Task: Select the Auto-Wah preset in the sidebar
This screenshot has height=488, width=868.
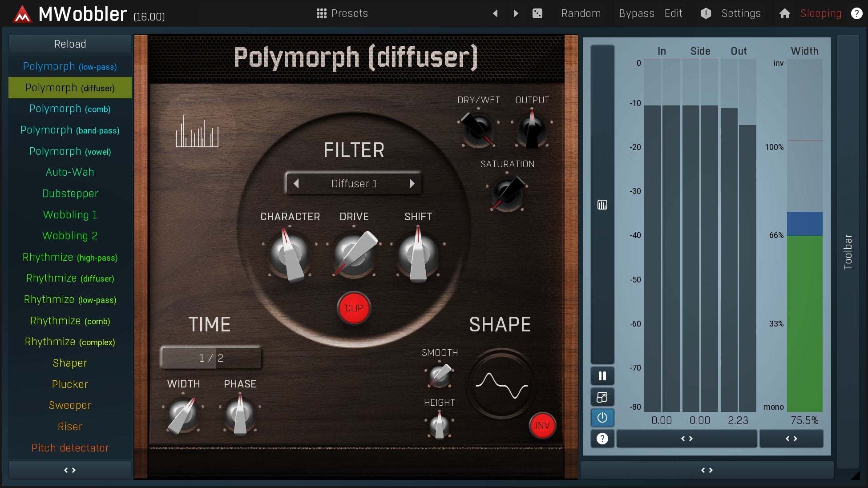Action: point(69,172)
